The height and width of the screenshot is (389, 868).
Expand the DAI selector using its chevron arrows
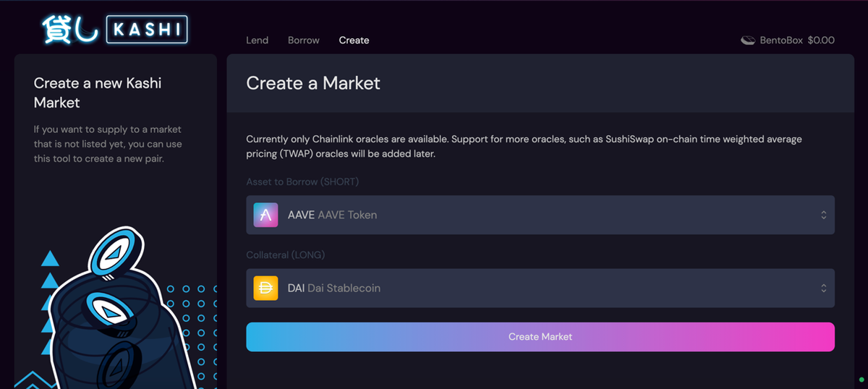823,288
